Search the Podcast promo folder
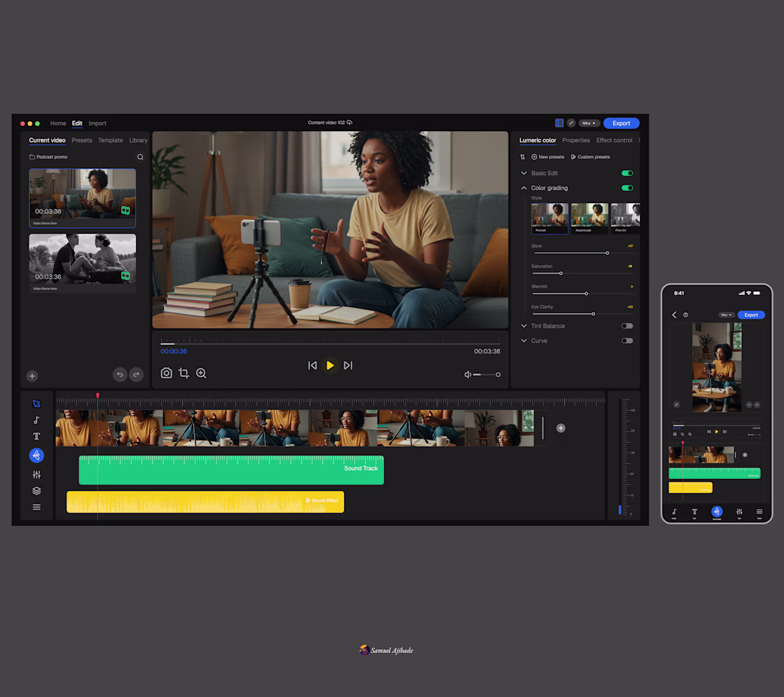784x697 pixels. coord(140,157)
